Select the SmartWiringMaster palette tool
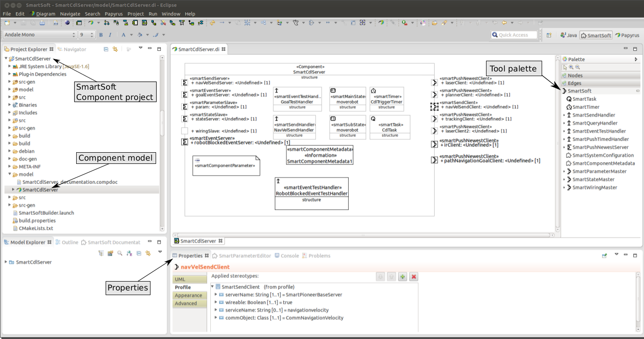 tap(591, 188)
